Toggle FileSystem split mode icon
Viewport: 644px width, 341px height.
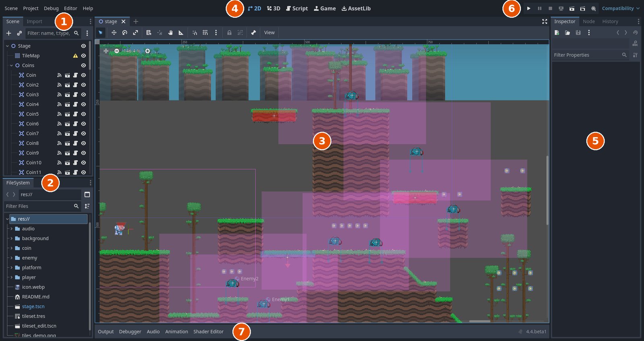[x=87, y=194]
